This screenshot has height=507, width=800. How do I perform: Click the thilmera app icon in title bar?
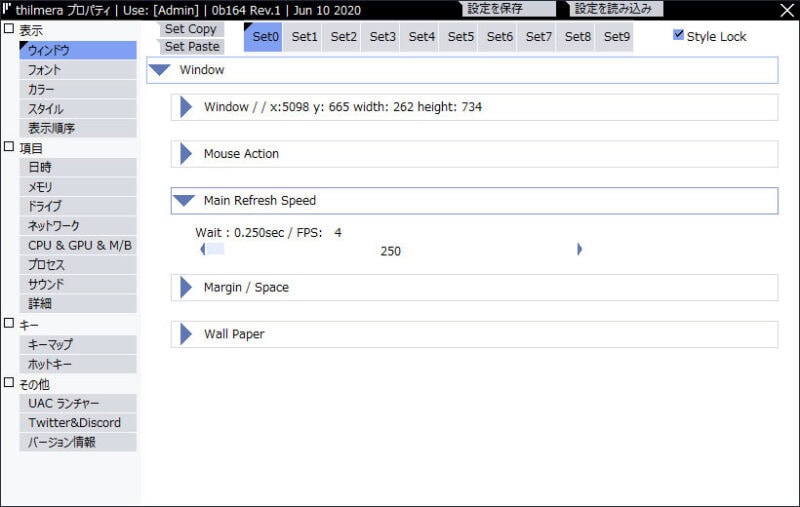click(x=7, y=9)
